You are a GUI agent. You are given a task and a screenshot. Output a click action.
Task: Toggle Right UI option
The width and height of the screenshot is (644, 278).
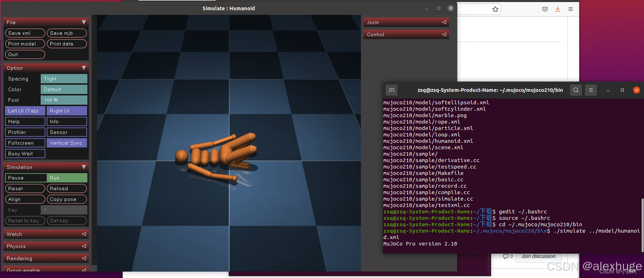(x=67, y=111)
